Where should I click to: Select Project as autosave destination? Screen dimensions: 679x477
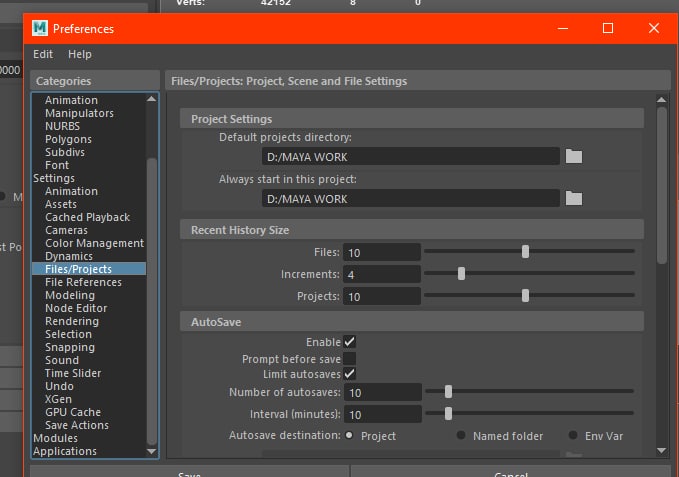click(349, 435)
